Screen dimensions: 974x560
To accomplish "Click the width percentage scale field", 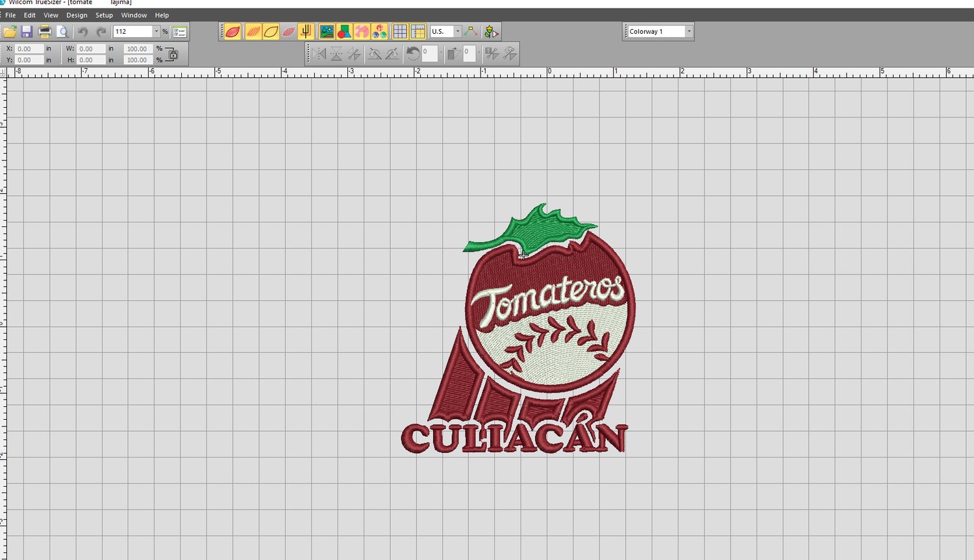I will [138, 49].
